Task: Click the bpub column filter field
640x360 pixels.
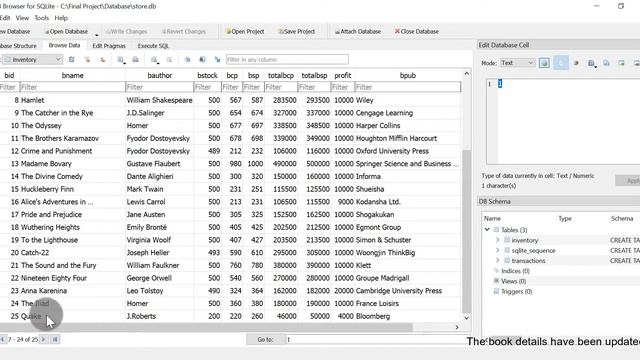Action: click(407, 87)
